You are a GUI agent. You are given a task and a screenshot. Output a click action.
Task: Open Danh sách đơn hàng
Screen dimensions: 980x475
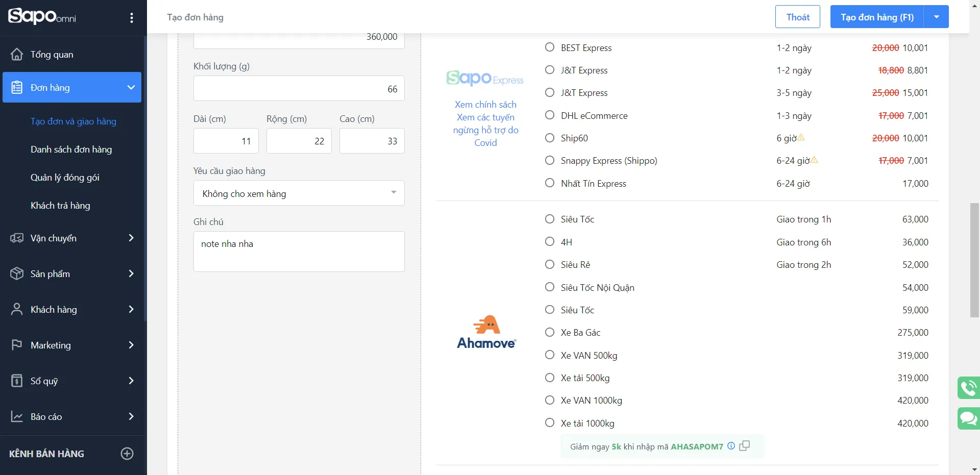point(71,149)
